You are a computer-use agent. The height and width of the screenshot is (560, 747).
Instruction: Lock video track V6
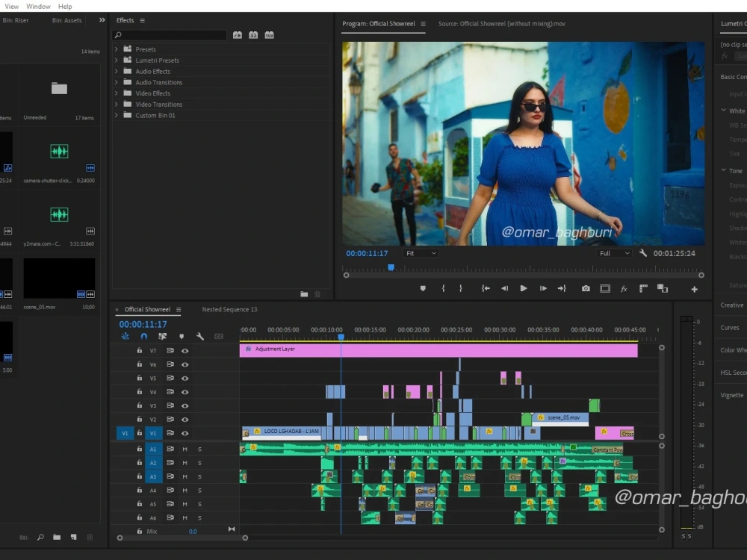click(x=139, y=364)
